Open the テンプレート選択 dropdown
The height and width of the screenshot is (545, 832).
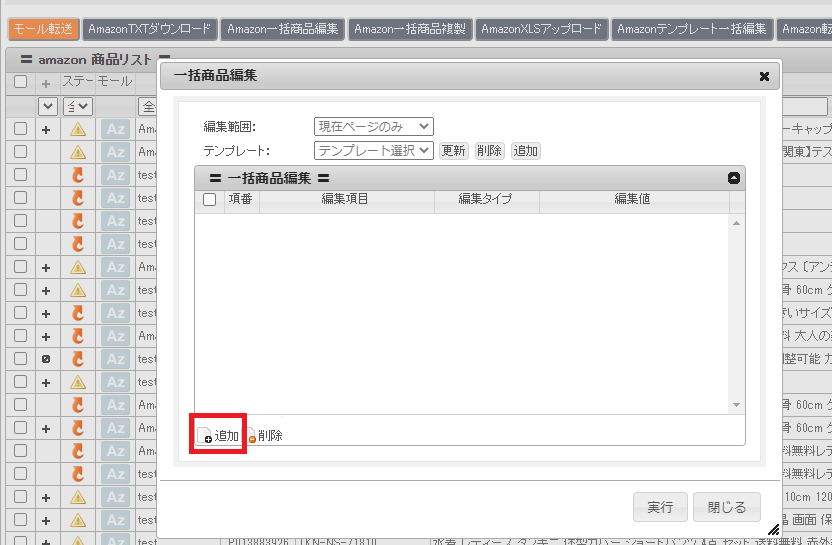click(x=374, y=150)
